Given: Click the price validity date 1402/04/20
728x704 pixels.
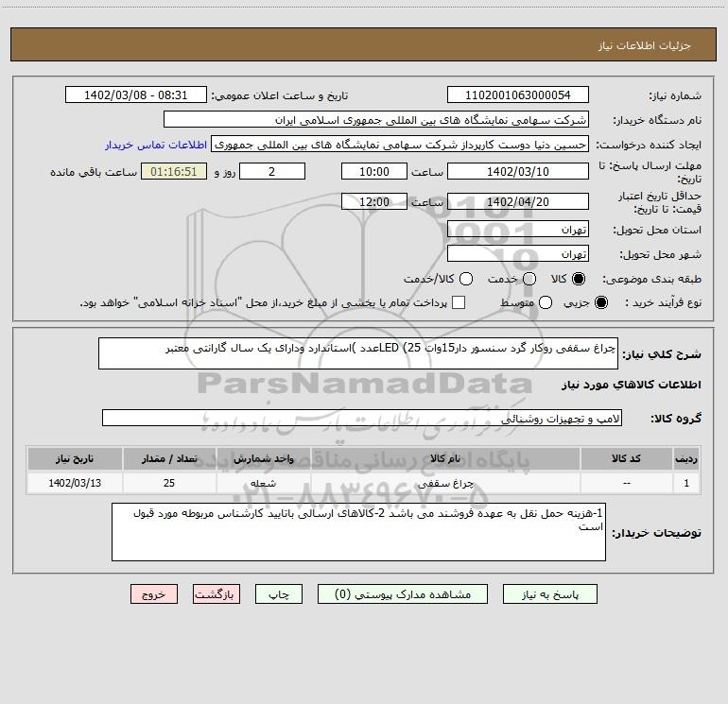Looking at the screenshot, I should point(518,201).
